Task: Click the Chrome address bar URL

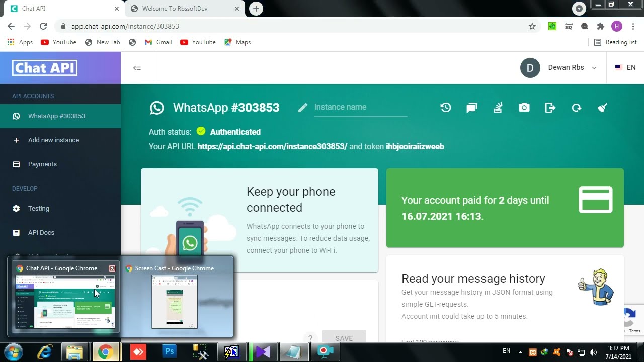Action: tap(125, 26)
